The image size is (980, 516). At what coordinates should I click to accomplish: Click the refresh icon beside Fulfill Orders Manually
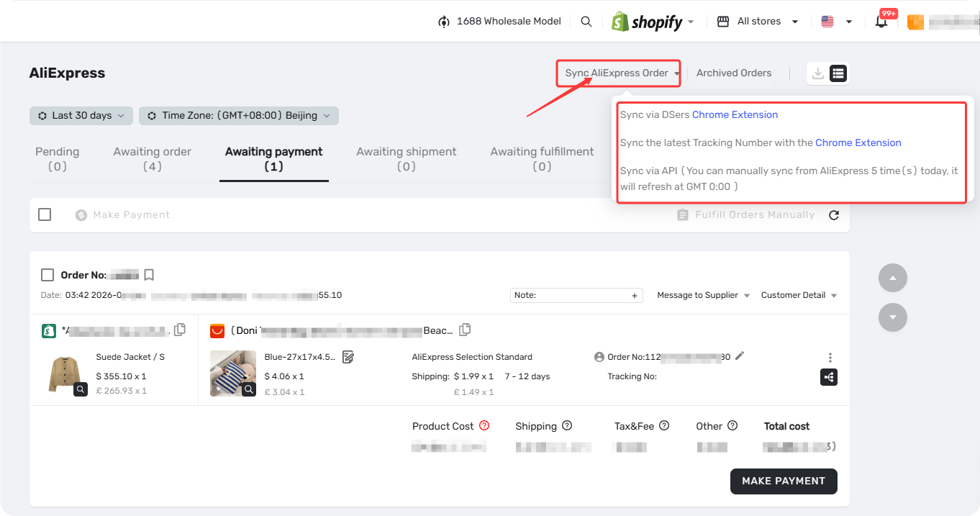point(834,215)
